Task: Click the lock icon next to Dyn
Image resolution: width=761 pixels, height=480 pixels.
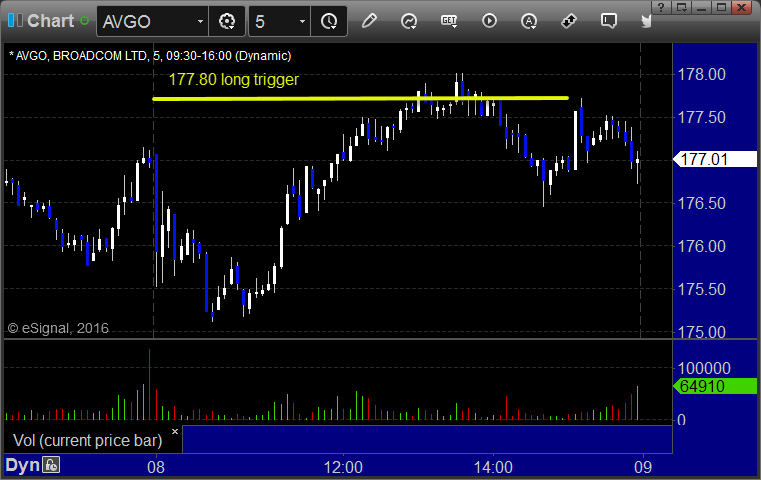Action: tap(50, 465)
